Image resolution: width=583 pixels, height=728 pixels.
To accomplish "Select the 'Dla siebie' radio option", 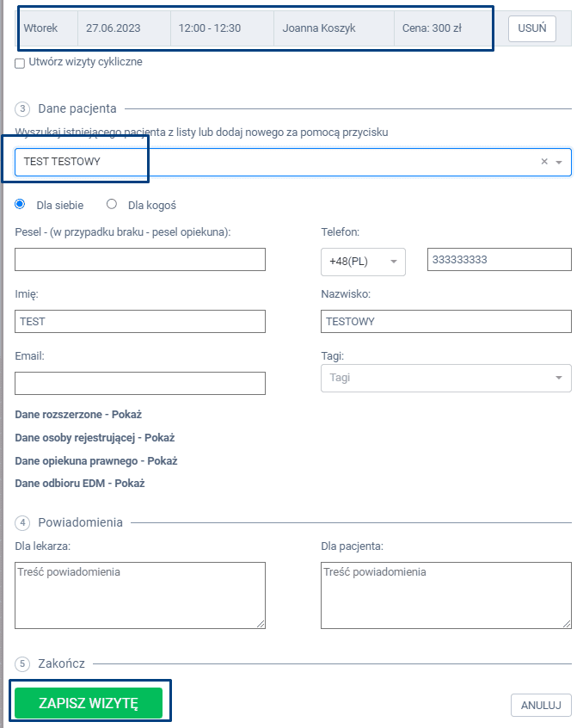I will (20, 205).
